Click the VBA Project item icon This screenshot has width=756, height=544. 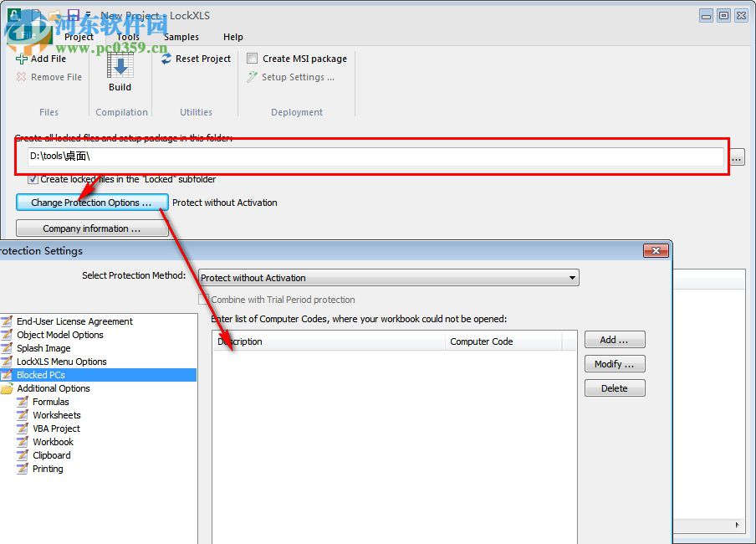coord(23,429)
